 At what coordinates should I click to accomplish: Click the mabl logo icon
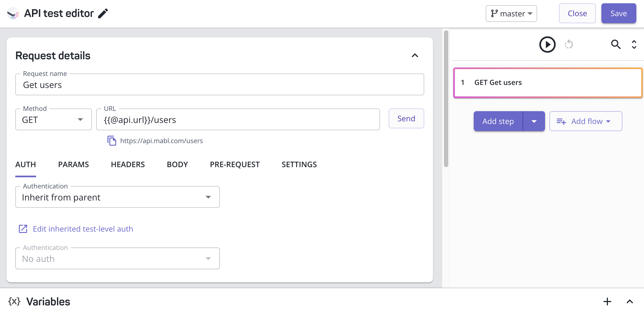(x=13, y=13)
